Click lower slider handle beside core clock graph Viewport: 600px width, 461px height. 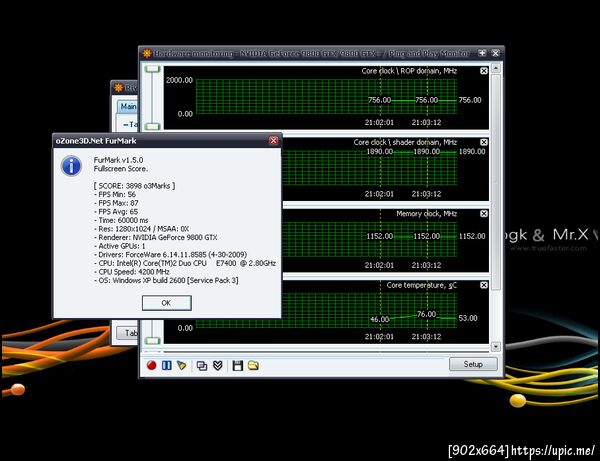(153, 126)
